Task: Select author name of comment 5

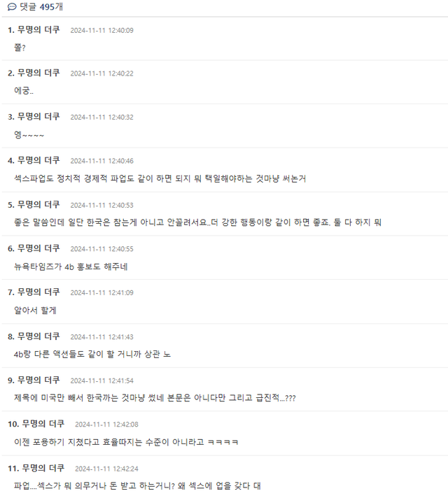Action: (38, 204)
